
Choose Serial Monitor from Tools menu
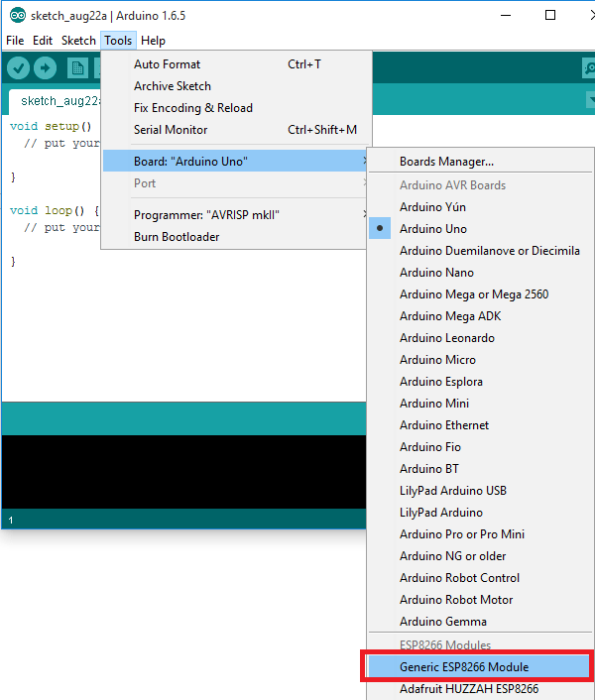171,130
